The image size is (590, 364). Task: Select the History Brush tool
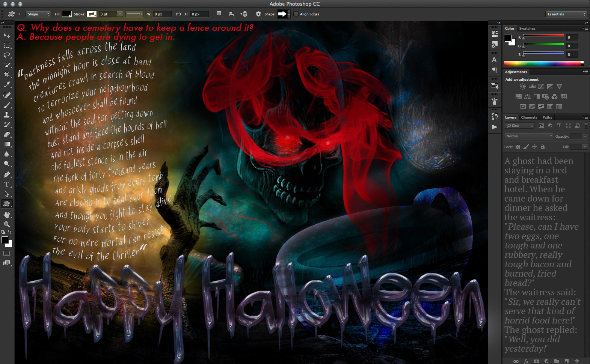click(x=7, y=125)
